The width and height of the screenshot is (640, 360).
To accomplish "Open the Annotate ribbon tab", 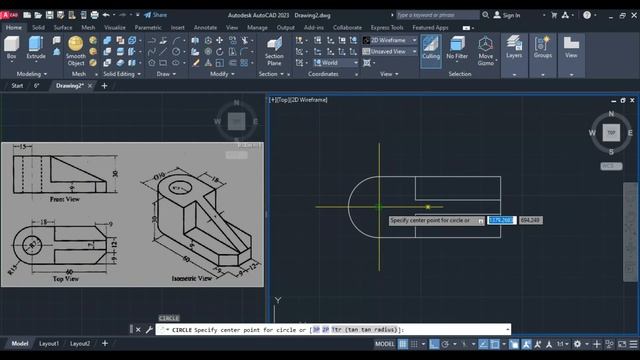I will 205,28.
